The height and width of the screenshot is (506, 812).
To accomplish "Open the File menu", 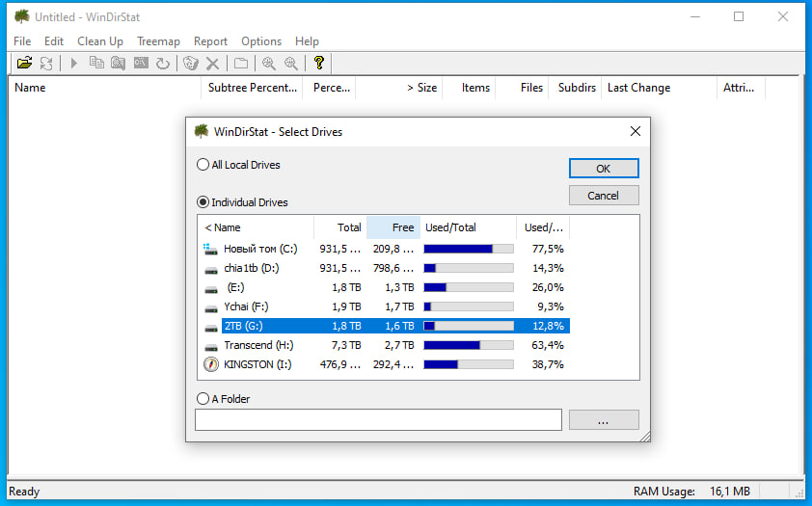I will pyautogui.click(x=22, y=41).
